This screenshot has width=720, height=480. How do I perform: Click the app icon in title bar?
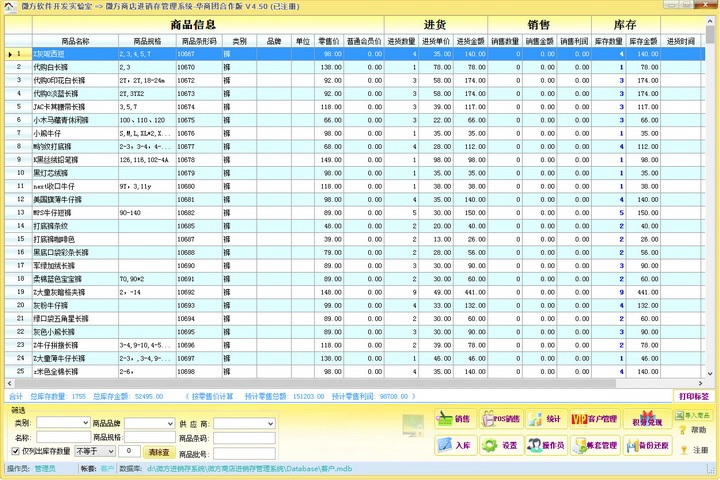(x=10, y=7)
